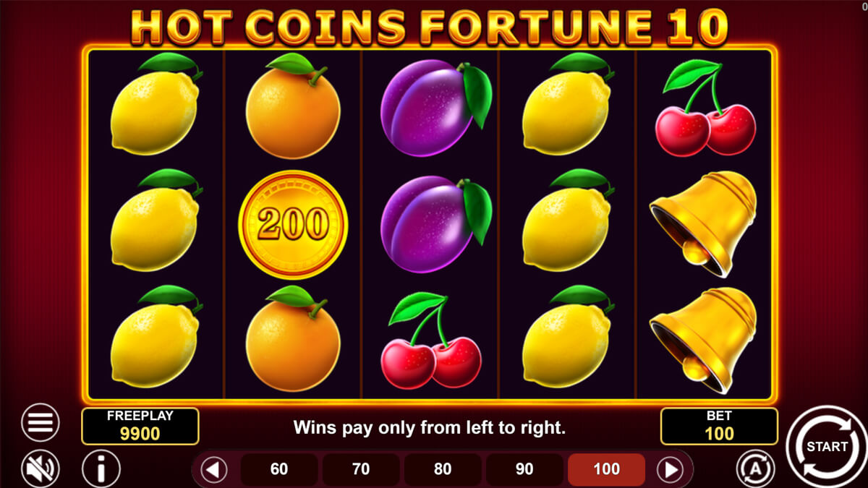
Task: Click the golden 200 coin symbol
Action: tap(293, 225)
